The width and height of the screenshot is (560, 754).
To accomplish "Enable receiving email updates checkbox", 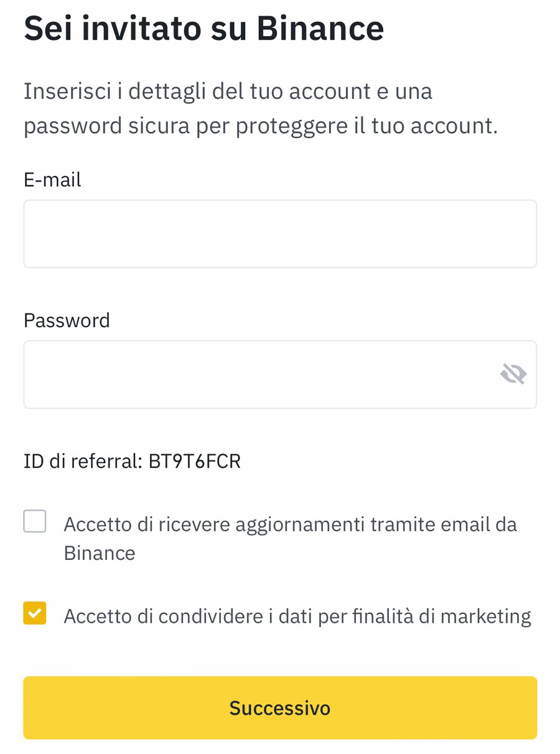I will pyautogui.click(x=35, y=521).
